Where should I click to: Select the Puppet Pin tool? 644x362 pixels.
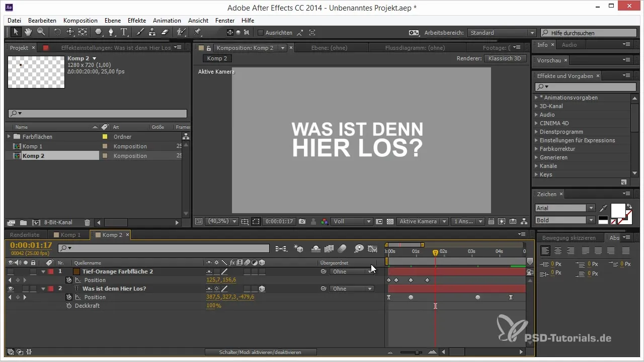pyautogui.click(x=197, y=32)
